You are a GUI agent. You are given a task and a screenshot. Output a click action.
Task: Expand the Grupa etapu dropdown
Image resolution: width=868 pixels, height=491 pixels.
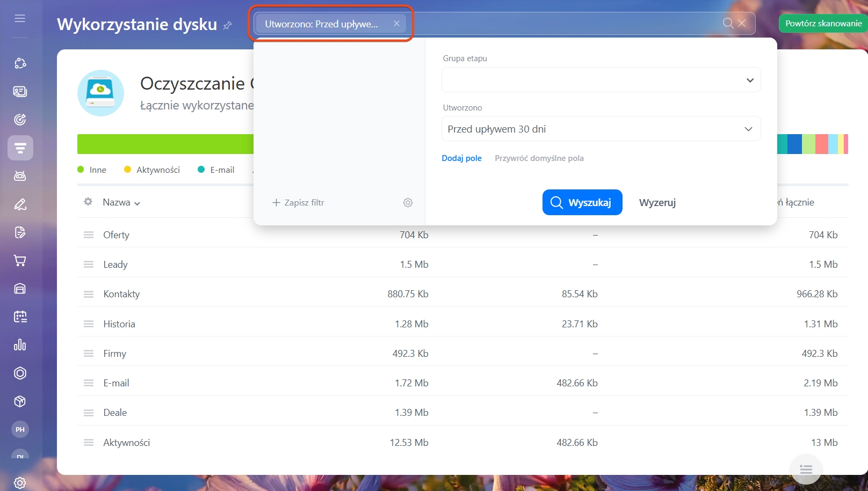(601, 80)
